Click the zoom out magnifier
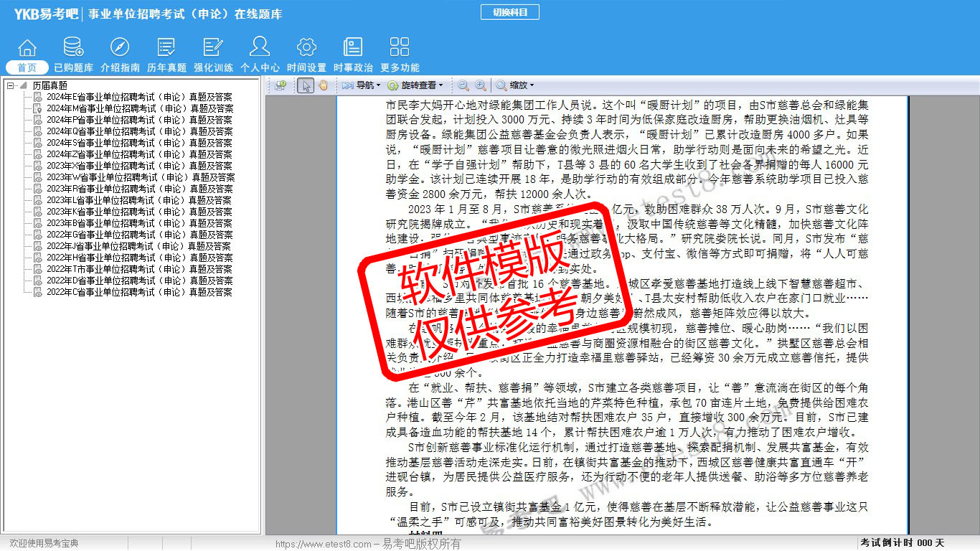 pyautogui.click(x=463, y=85)
